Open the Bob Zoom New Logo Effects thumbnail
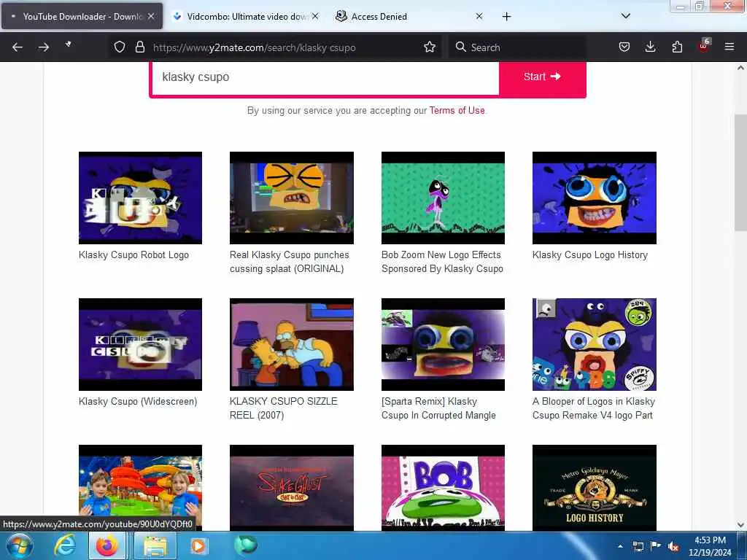 (443, 198)
